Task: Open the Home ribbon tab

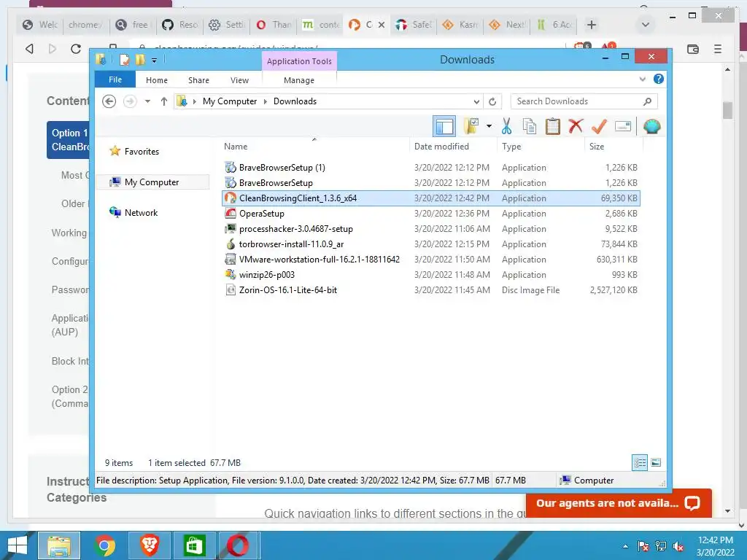Action: click(157, 80)
